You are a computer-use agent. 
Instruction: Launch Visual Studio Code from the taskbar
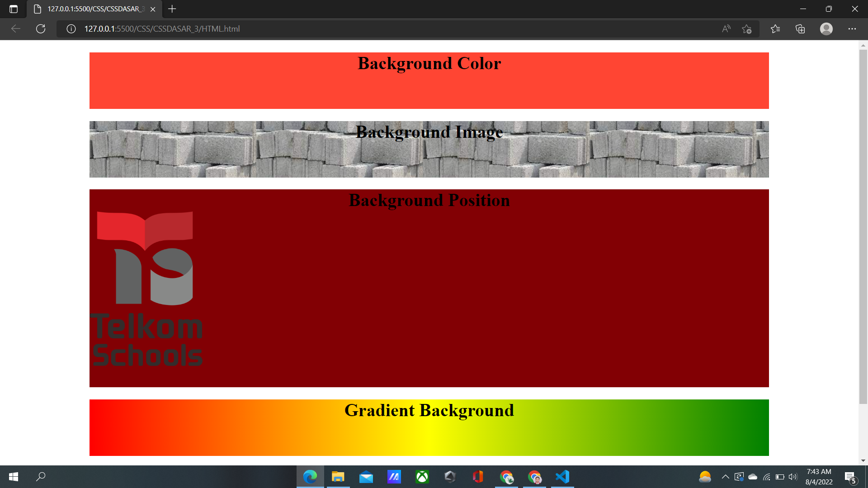pyautogui.click(x=561, y=477)
